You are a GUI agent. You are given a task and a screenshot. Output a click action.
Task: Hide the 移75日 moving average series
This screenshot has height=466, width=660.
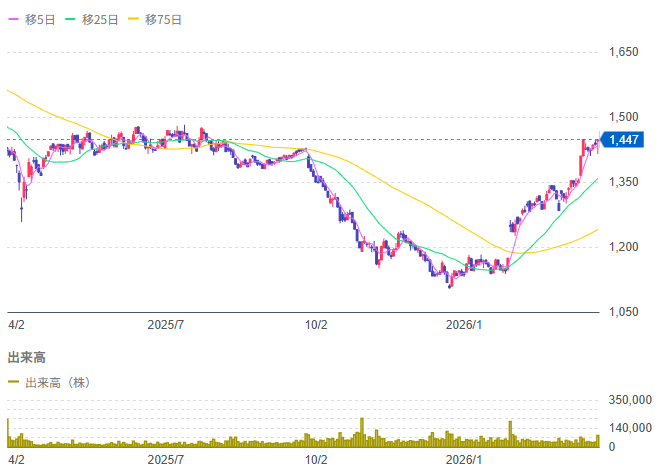coord(163,19)
